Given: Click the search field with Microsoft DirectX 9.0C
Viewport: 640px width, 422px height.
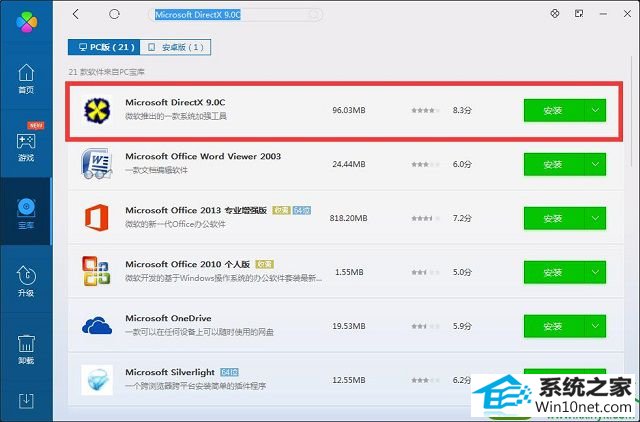Looking at the screenshot, I should [x=236, y=15].
